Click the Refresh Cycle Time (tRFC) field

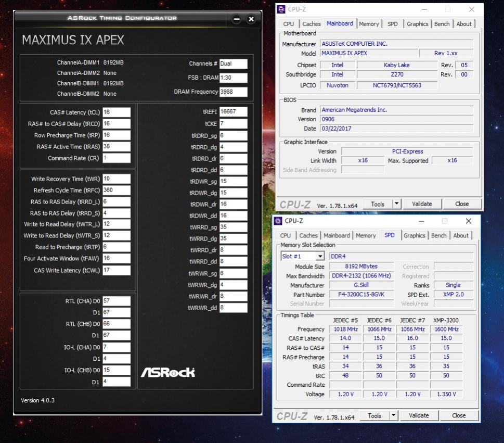(117, 190)
